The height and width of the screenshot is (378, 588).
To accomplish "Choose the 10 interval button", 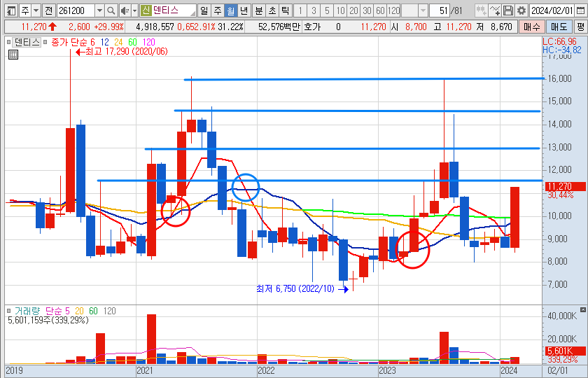I will pyautogui.click(x=340, y=10).
